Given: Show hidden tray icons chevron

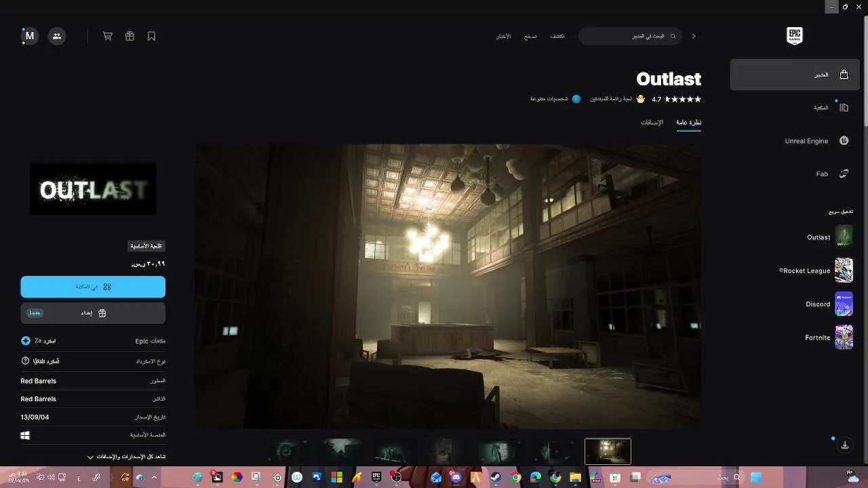Looking at the screenshot, I should point(154,477).
